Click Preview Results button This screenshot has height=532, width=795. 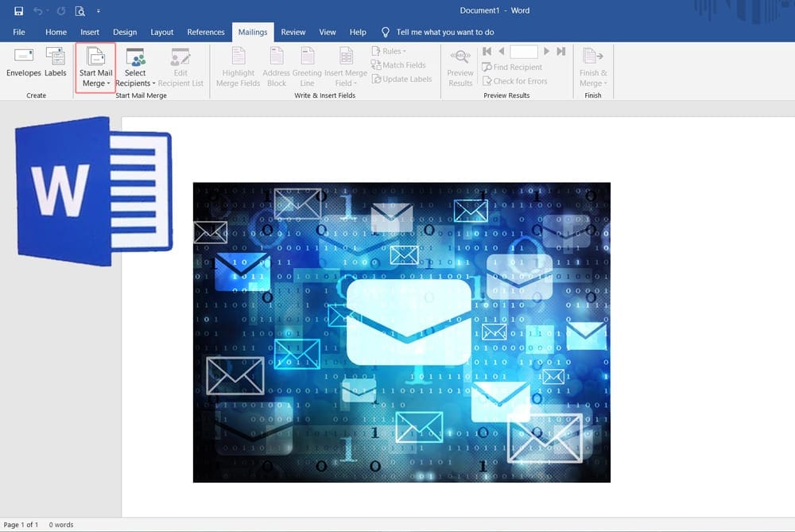[460, 67]
